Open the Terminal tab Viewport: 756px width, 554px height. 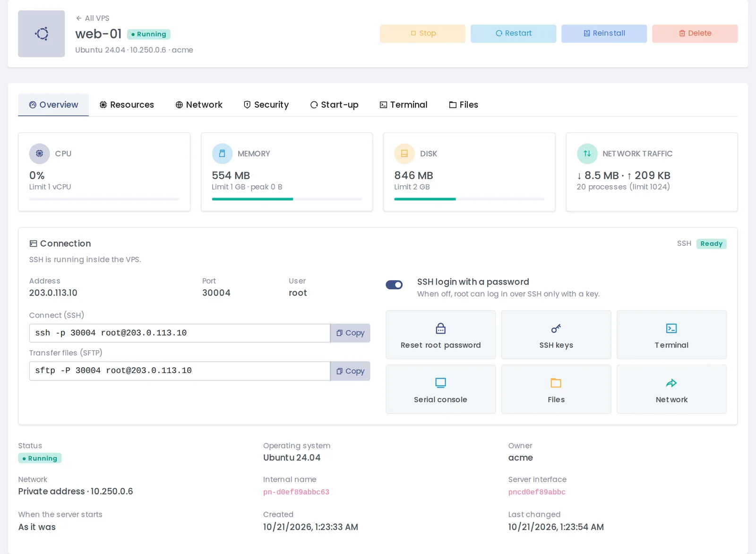click(x=404, y=104)
